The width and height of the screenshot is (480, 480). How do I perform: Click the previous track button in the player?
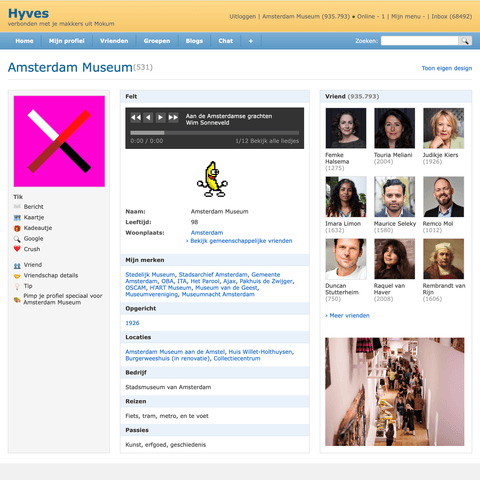[x=148, y=117]
